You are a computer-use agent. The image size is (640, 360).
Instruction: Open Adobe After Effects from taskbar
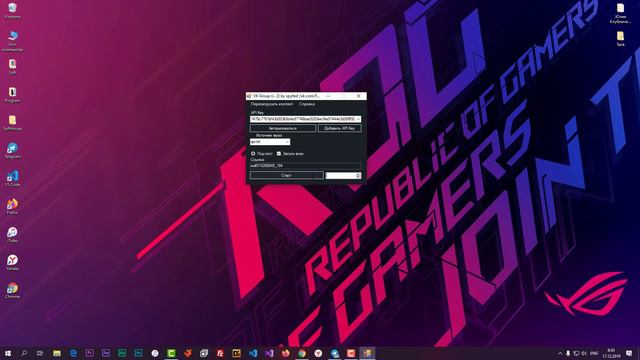pos(106,353)
